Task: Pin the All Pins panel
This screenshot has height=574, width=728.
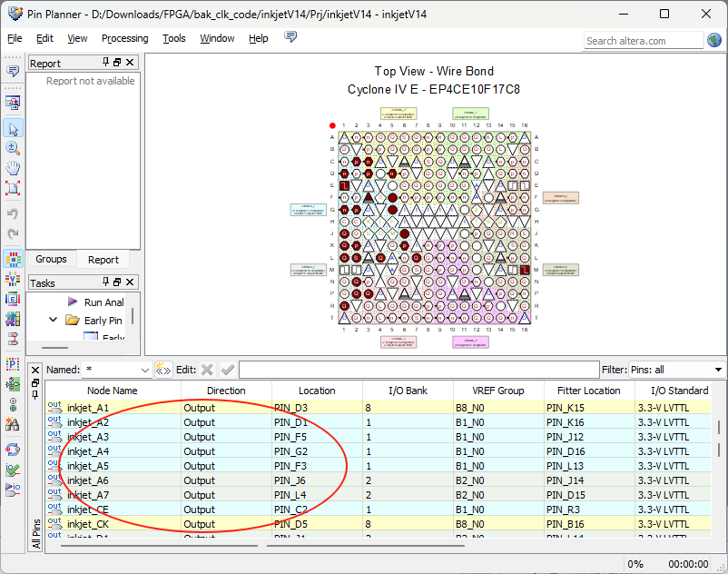Action: click(35, 395)
